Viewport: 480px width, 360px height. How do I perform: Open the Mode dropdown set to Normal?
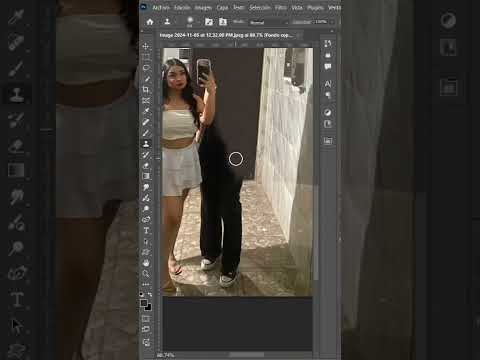[268, 22]
